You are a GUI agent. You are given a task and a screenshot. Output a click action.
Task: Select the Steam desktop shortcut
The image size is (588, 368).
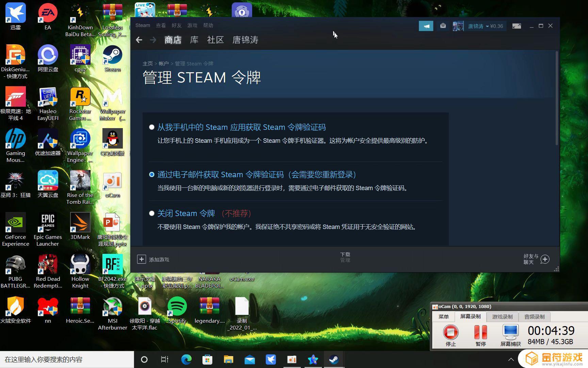point(113,58)
